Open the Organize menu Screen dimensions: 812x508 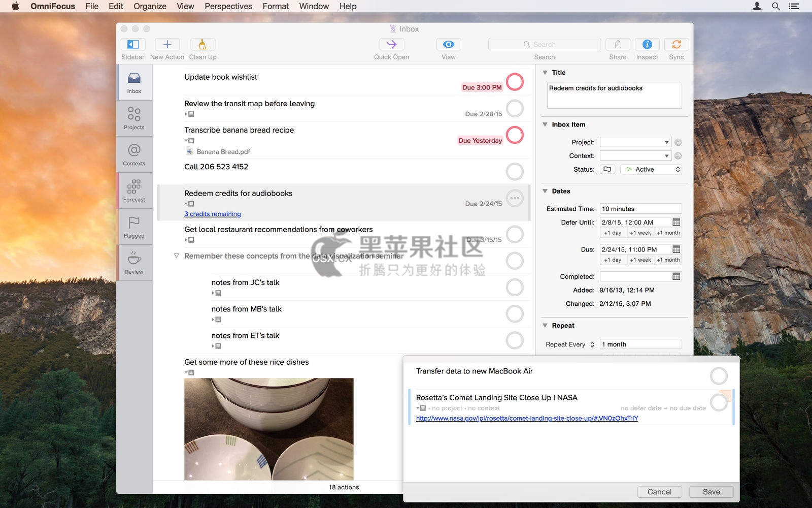click(x=150, y=6)
